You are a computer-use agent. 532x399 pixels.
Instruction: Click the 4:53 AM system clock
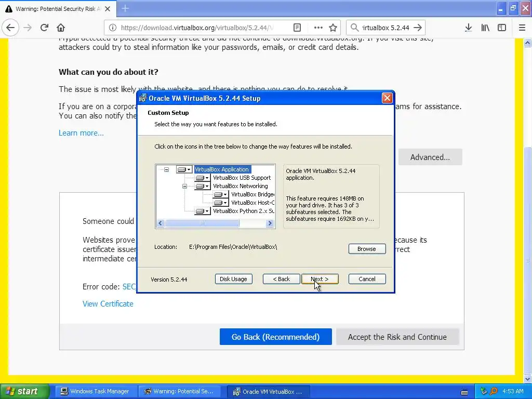tap(513, 391)
